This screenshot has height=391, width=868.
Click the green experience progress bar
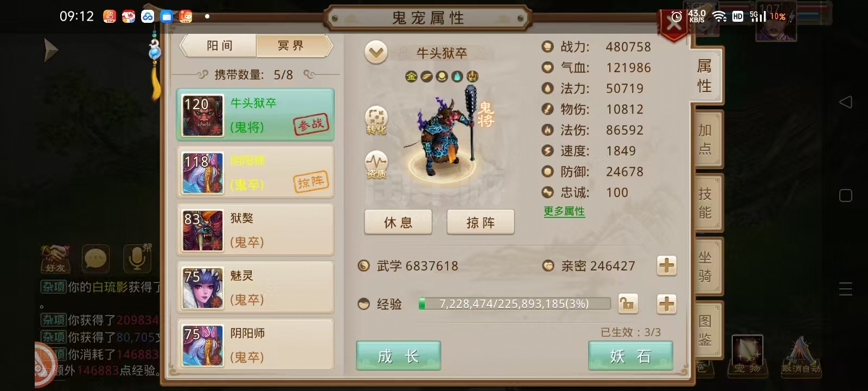514,304
